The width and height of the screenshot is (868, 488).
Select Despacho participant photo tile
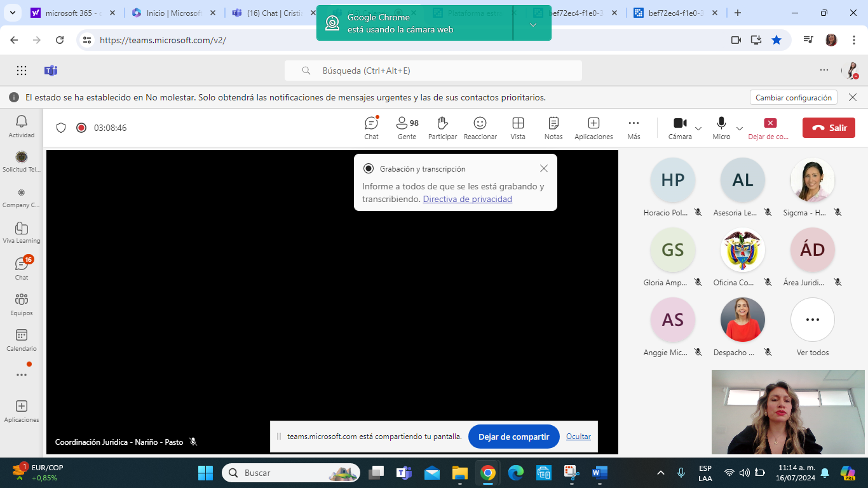743,326
